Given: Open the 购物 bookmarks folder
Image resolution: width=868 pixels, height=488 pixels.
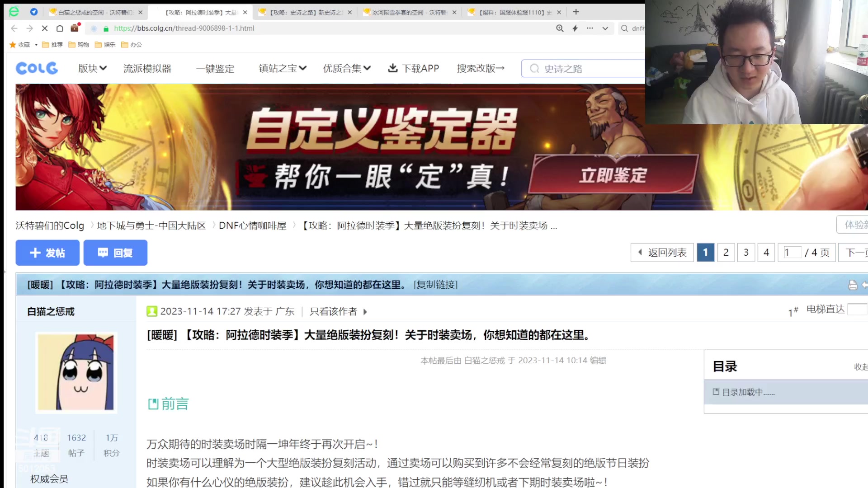Looking at the screenshot, I should pos(79,44).
